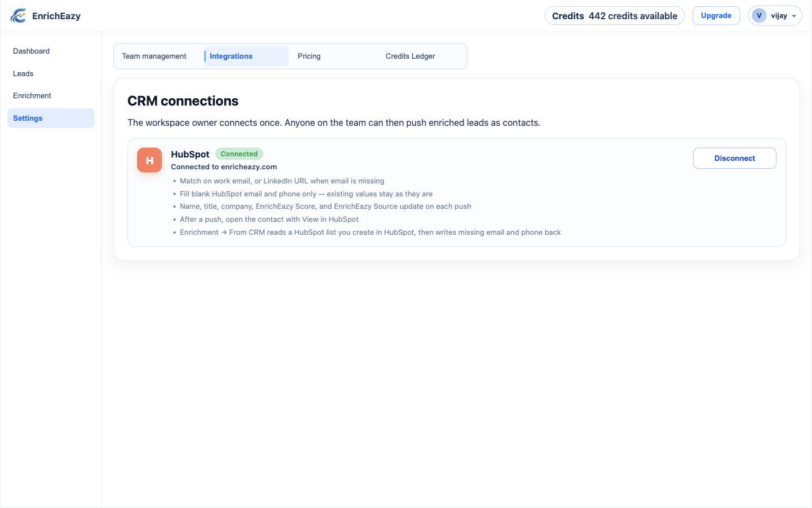Click 'Match on work email' bullet line
Viewport: 812px width, 508px height.
click(x=282, y=181)
